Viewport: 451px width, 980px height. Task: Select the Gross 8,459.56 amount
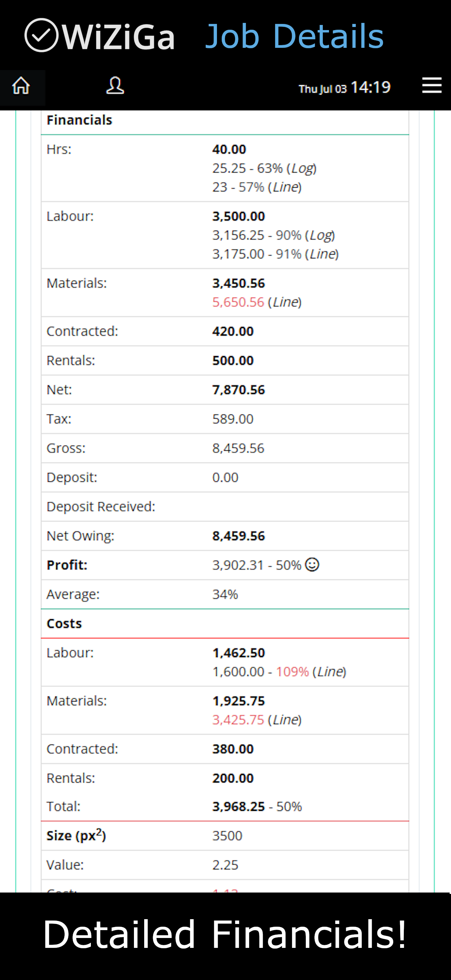[x=238, y=448]
